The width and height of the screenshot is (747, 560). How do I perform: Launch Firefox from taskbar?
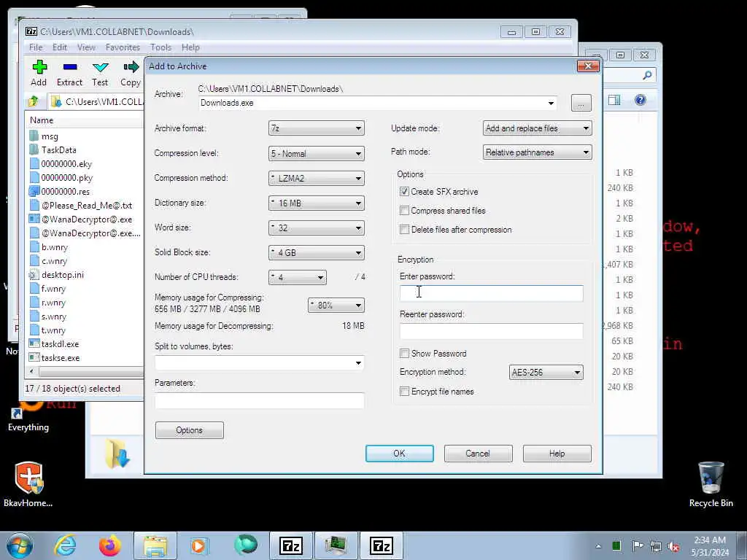coord(110,545)
